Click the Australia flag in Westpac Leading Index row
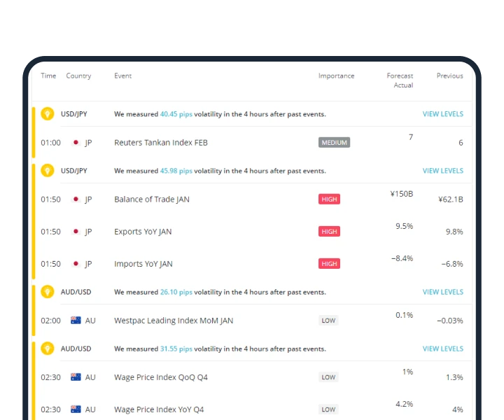 point(76,321)
